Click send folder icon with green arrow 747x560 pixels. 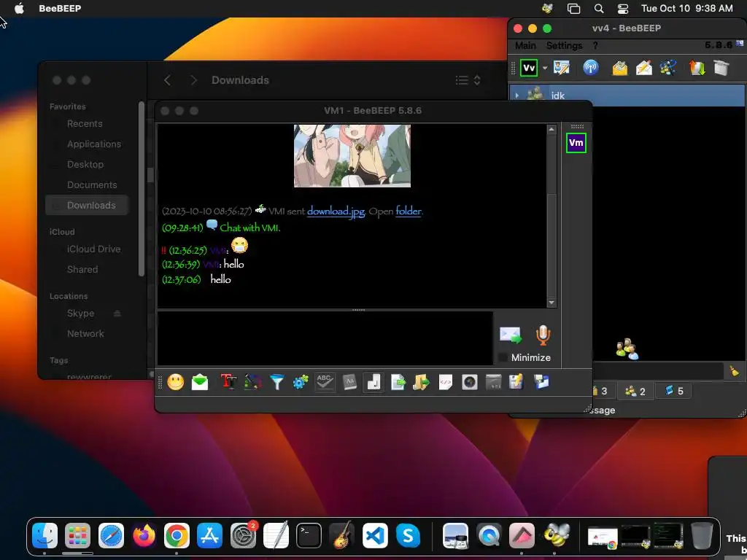[x=421, y=382]
